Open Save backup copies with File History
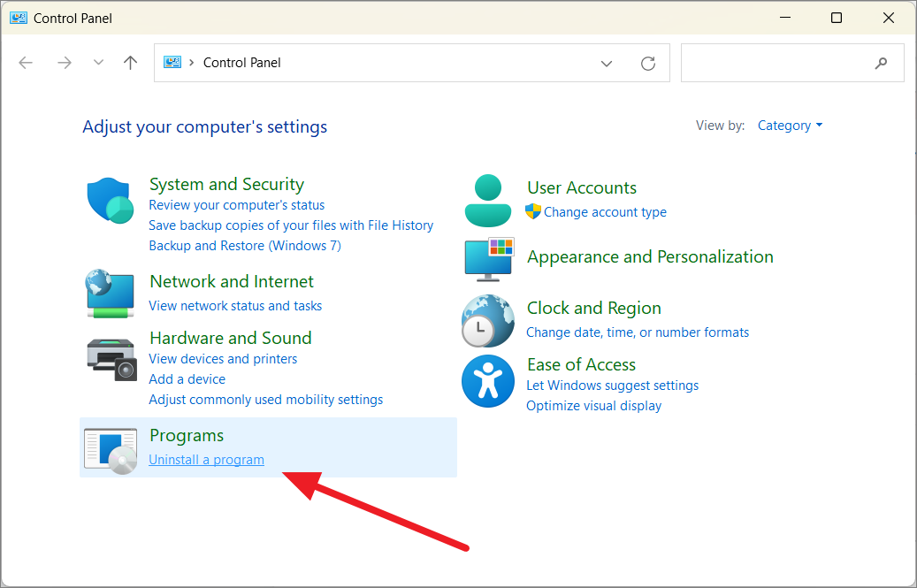 pyautogui.click(x=291, y=225)
